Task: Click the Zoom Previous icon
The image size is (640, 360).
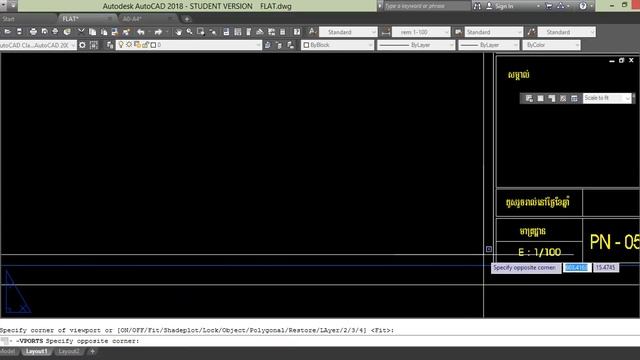Action: [x=212, y=32]
